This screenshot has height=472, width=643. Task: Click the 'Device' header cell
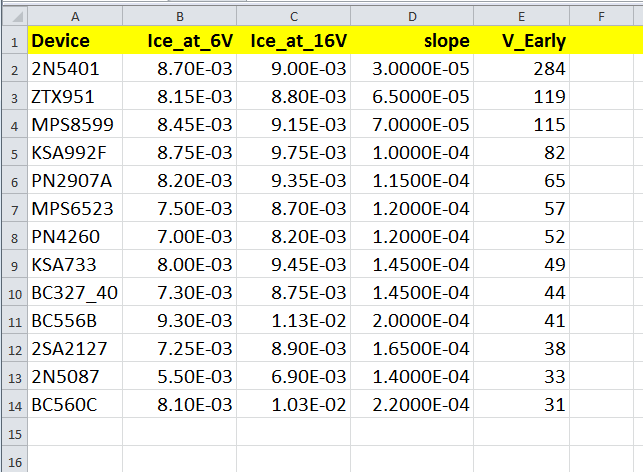pos(75,40)
